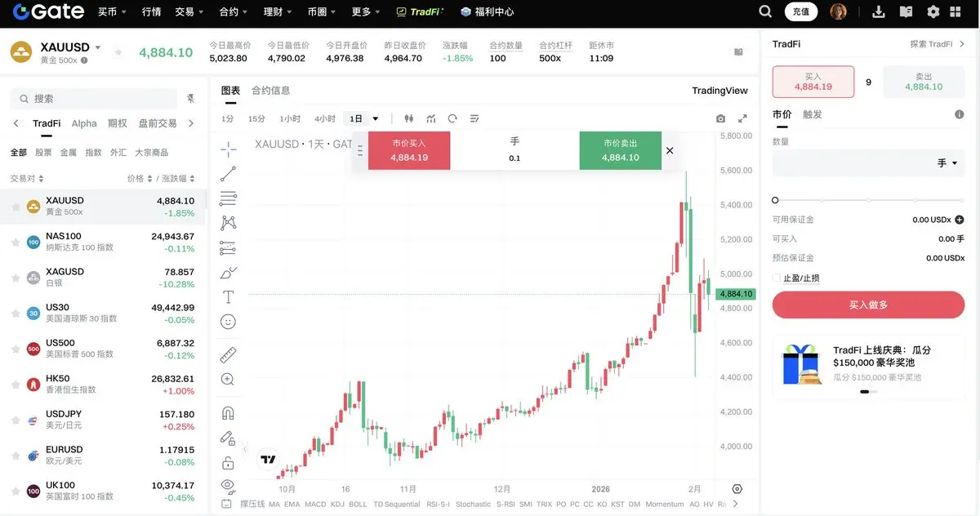
Task: Click the 搜索 search input
Action: click(93, 98)
